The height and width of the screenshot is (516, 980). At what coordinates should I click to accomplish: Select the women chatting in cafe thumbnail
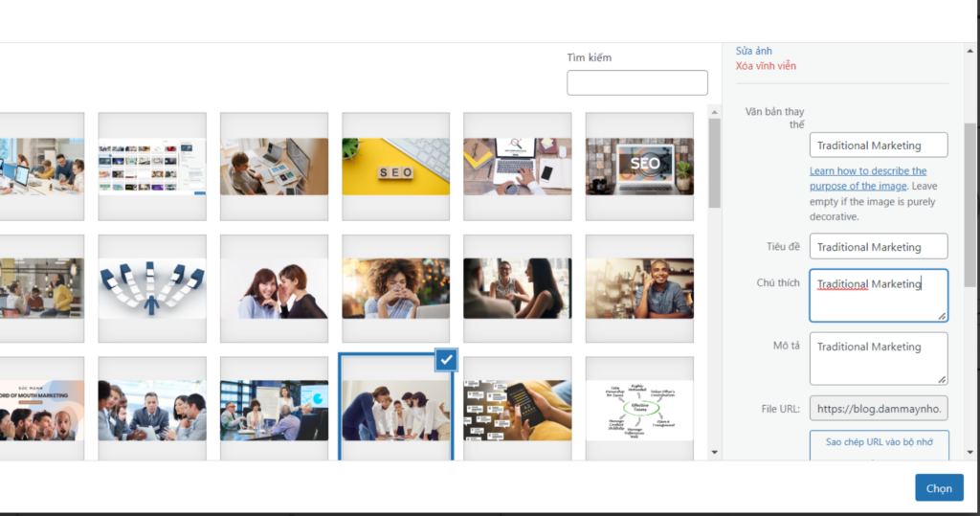[518, 288]
